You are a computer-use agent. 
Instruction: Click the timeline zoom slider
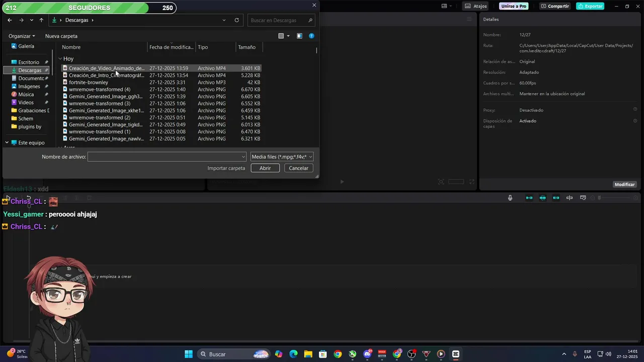[x=615, y=198]
